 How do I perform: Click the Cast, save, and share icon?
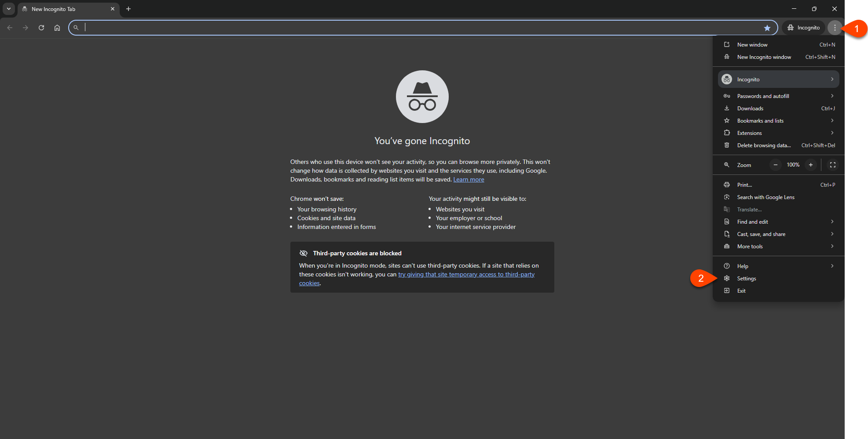pos(727,234)
